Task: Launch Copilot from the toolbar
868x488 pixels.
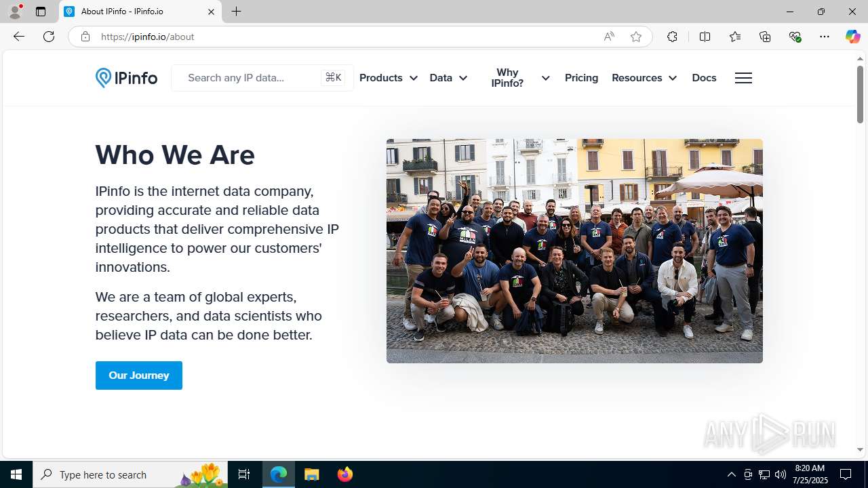Action: [x=852, y=37]
